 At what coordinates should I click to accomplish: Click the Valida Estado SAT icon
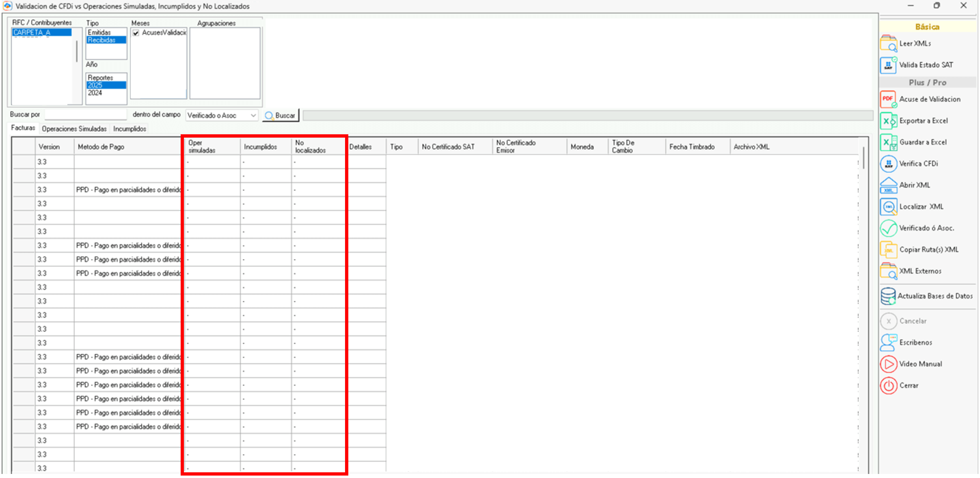click(888, 65)
